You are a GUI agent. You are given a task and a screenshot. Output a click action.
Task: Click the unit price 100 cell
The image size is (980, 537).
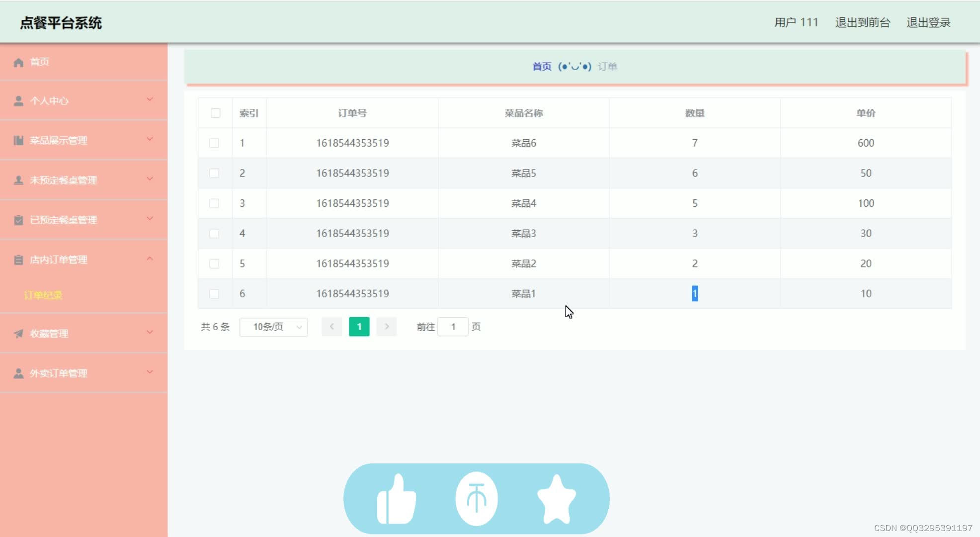(x=866, y=203)
